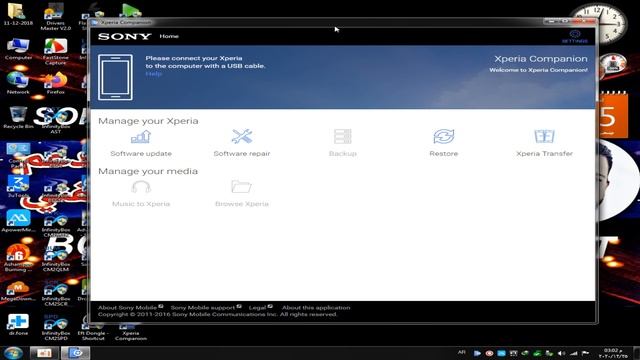Image resolution: width=640 pixels, height=360 pixels.
Task: Open the Software repair tool
Action: 242,143
